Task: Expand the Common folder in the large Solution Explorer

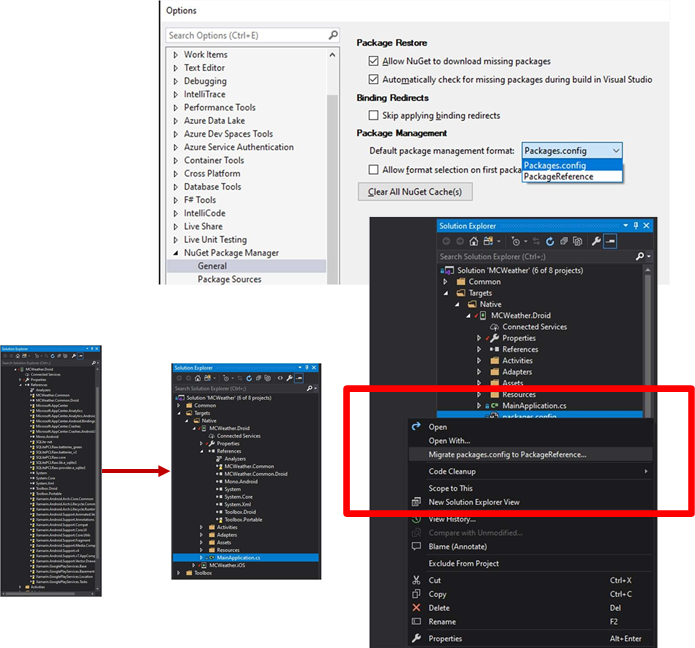Action: pyautogui.click(x=445, y=281)
